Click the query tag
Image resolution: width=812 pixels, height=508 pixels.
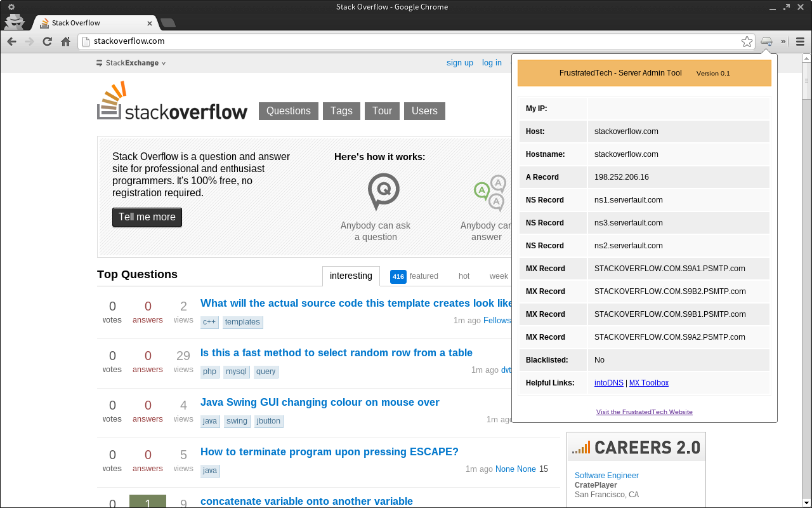[x=266, y=371]
